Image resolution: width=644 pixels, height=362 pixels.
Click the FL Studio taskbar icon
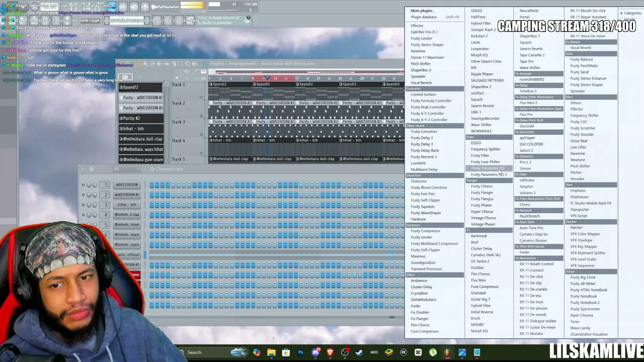tap(447, 352)
